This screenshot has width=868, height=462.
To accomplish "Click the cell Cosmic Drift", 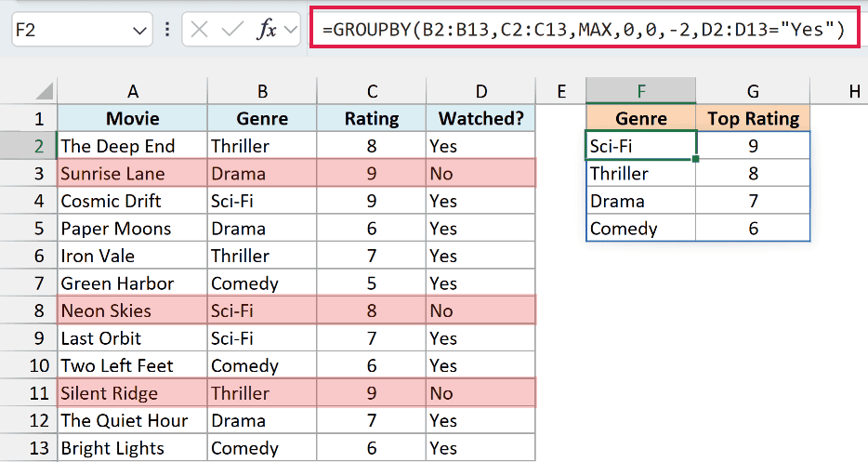I will (x=132, y=201).
